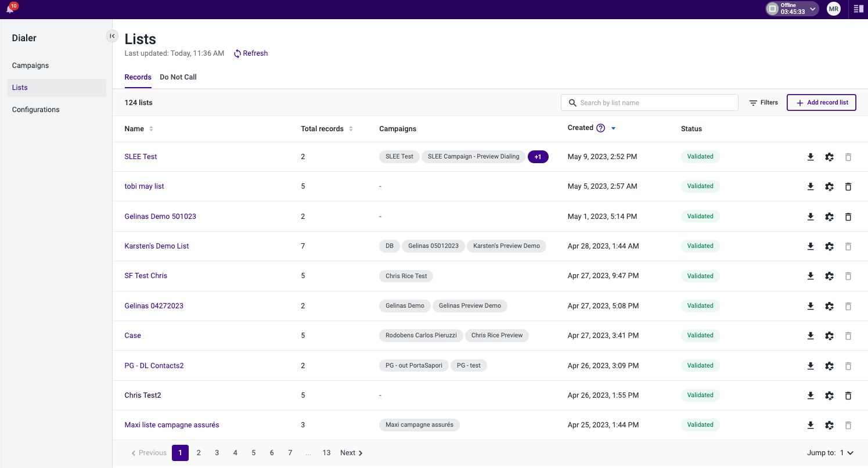
Task: Click the Refresh icon link
Action: [251, 53]
